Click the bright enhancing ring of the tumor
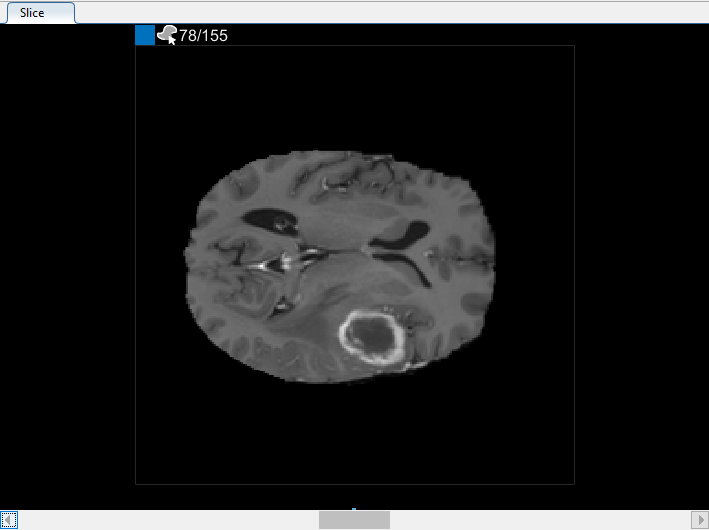This screenshot has height=530, width=709. (344, 337)
